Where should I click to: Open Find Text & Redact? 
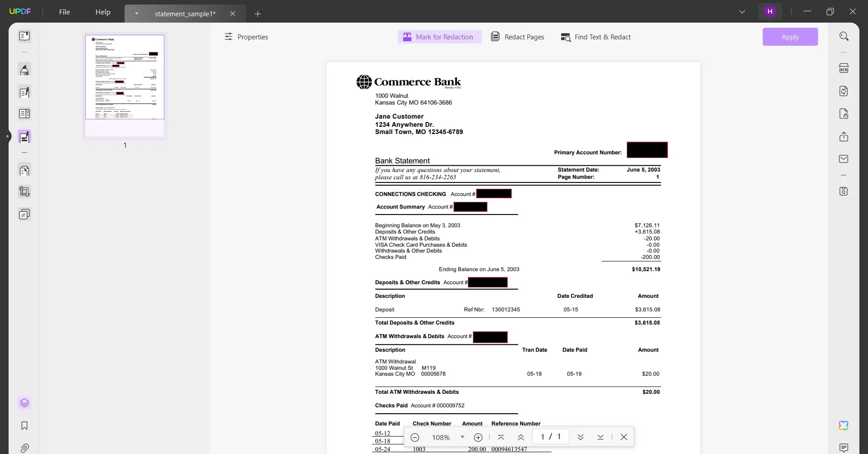[596, 37]
